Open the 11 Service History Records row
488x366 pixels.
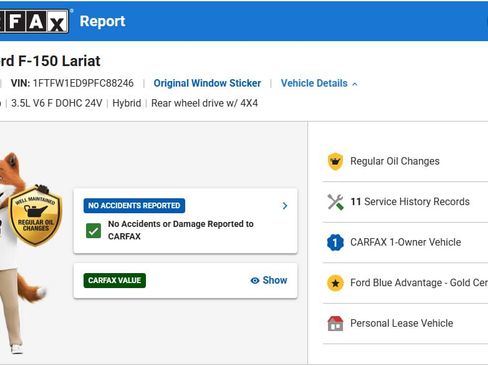(405, 202)
